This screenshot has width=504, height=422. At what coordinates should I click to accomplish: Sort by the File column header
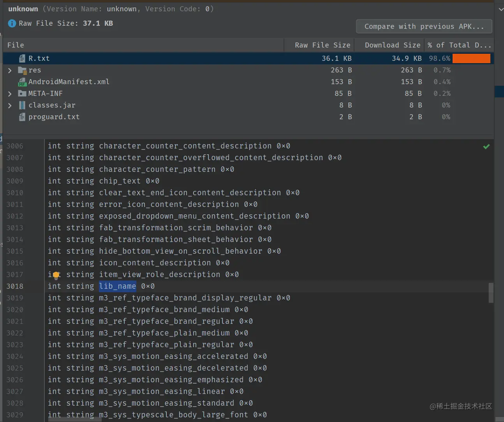[x=143, y=45]
